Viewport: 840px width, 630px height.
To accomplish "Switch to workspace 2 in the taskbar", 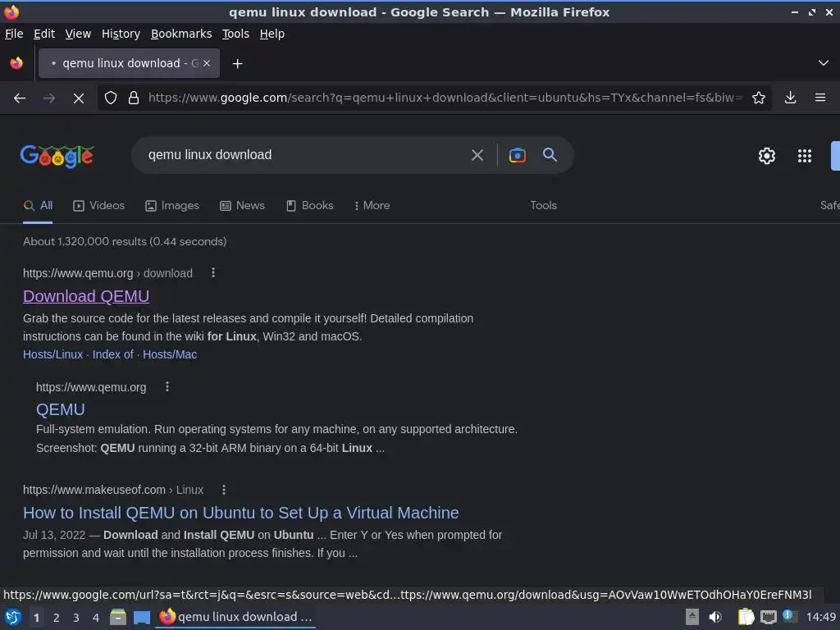I will click(x=57, y=618).
